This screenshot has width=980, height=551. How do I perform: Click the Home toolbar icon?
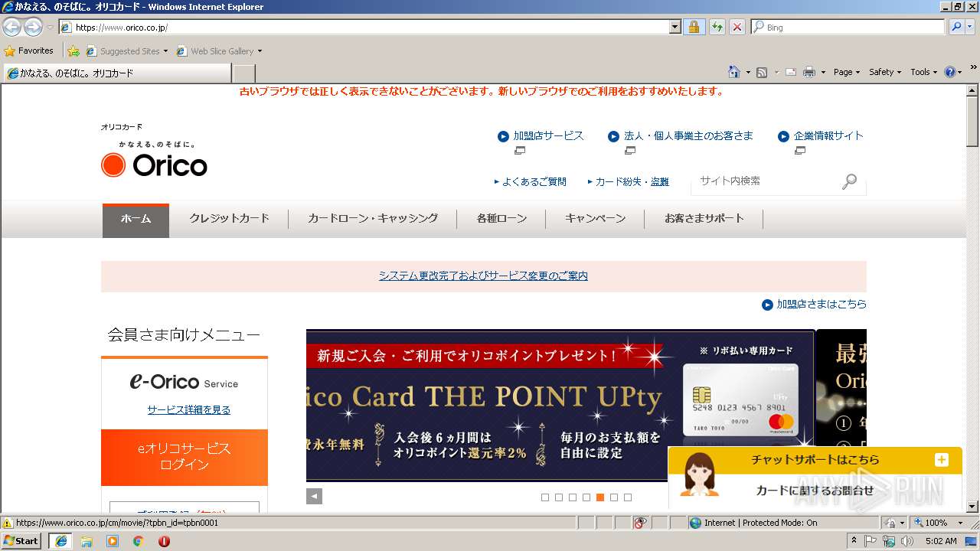tap(734, 72)
